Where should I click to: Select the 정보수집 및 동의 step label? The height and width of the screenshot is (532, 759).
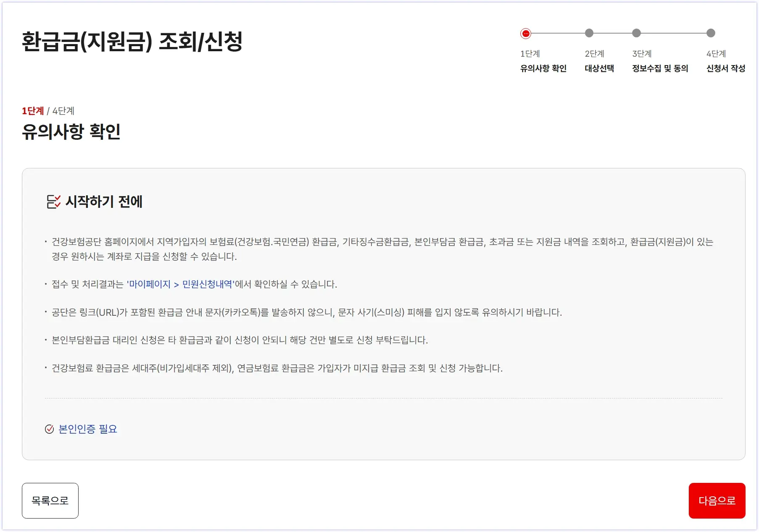(x=660, y=68)
